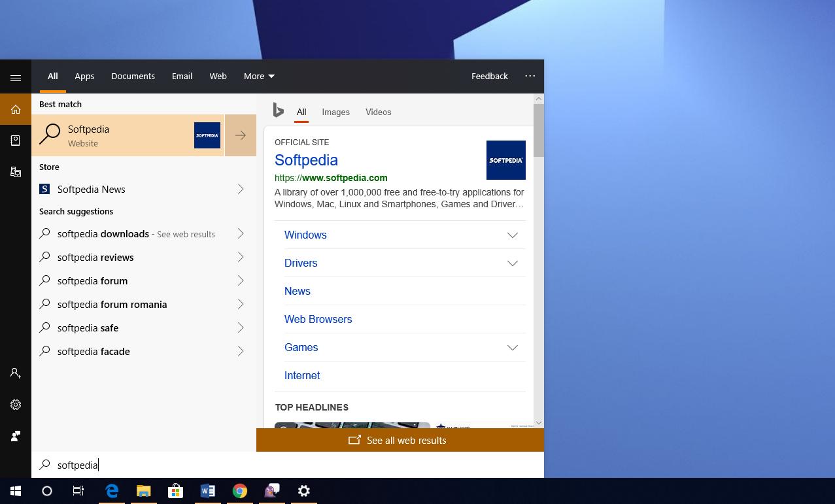835x504 pixels.
Task: Select the softpedia facade suggestion
Action: (x=94, y=351)
